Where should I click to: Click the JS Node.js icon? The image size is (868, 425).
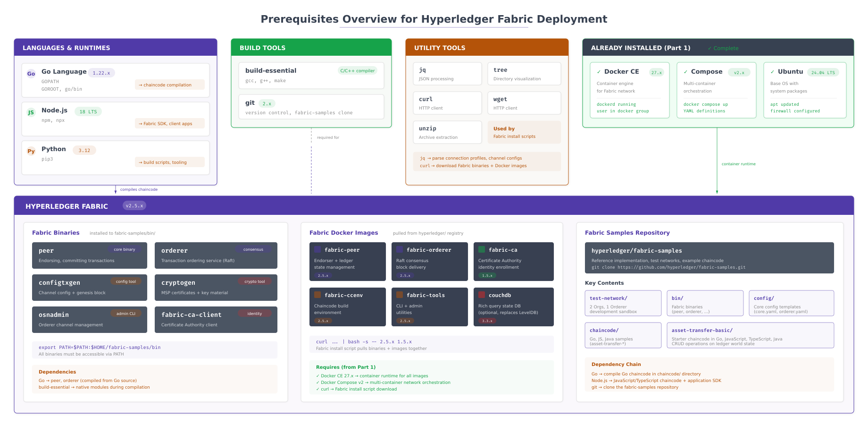(31, 113)
